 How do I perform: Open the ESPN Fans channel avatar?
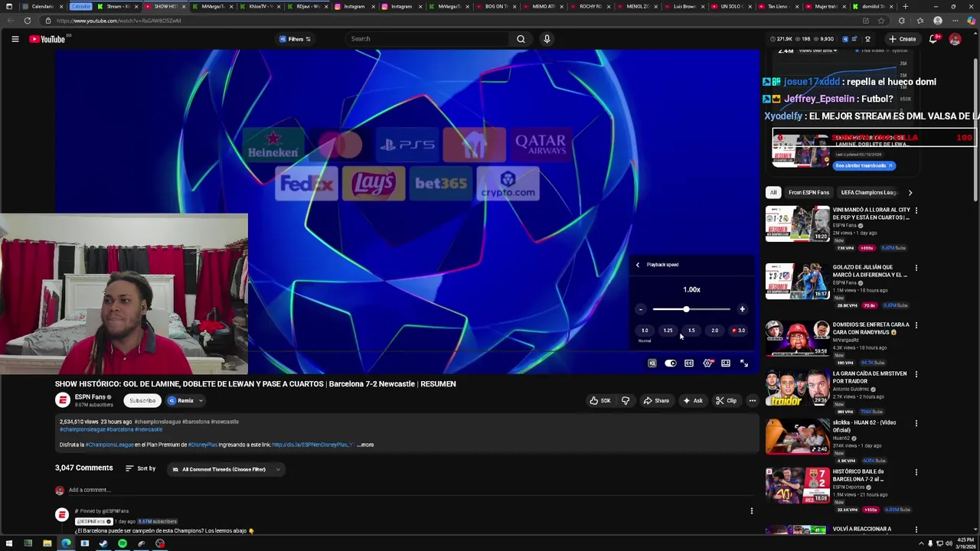(x=63, y=399)
